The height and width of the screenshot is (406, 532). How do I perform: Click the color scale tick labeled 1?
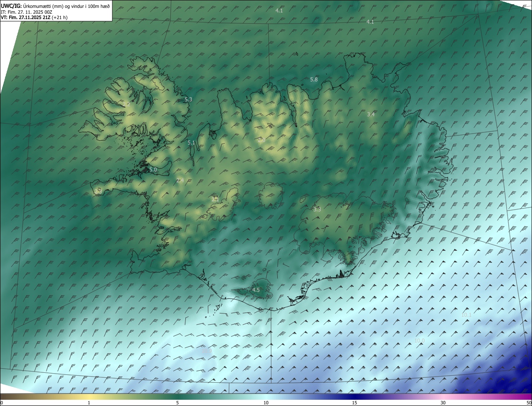pos(89,403)
